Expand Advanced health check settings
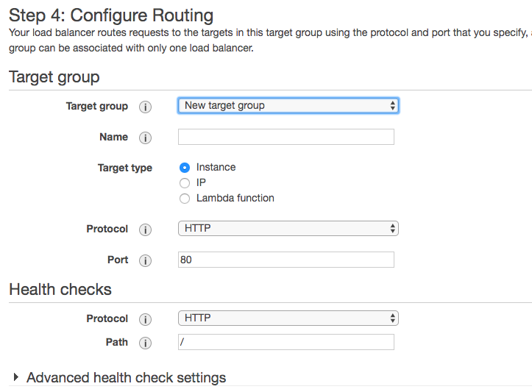532x392 pixels. [126, 378]
